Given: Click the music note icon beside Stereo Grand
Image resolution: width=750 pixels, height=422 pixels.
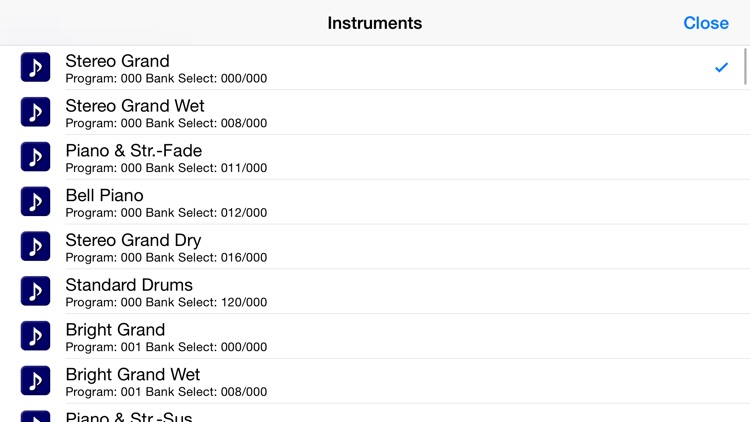Looking at the screenshot, I should coord(35,67).
